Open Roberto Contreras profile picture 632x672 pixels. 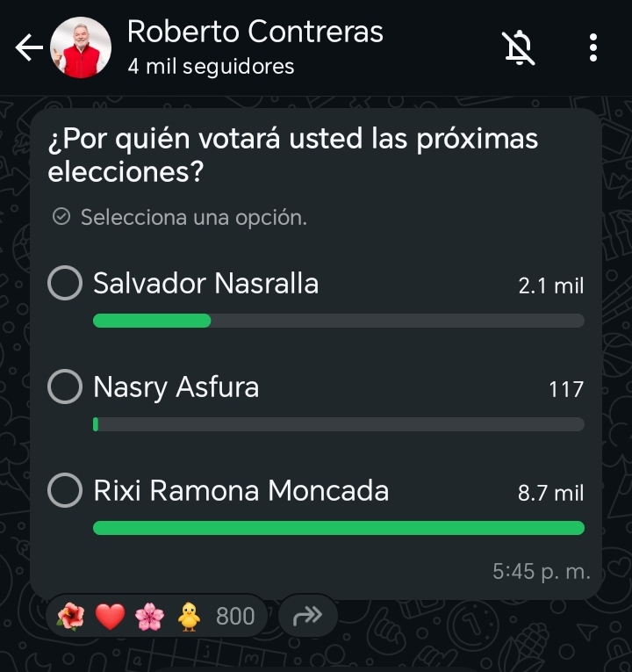point(81,48)
